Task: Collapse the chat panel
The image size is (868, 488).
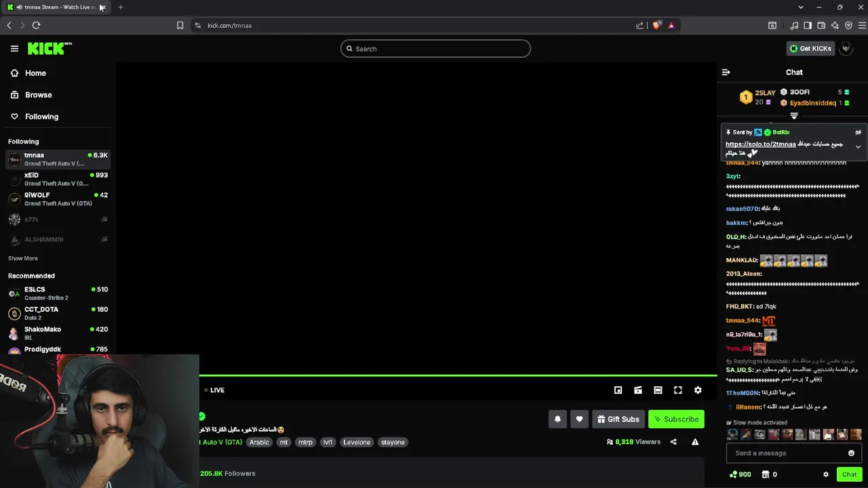Action: click(726, 72)
